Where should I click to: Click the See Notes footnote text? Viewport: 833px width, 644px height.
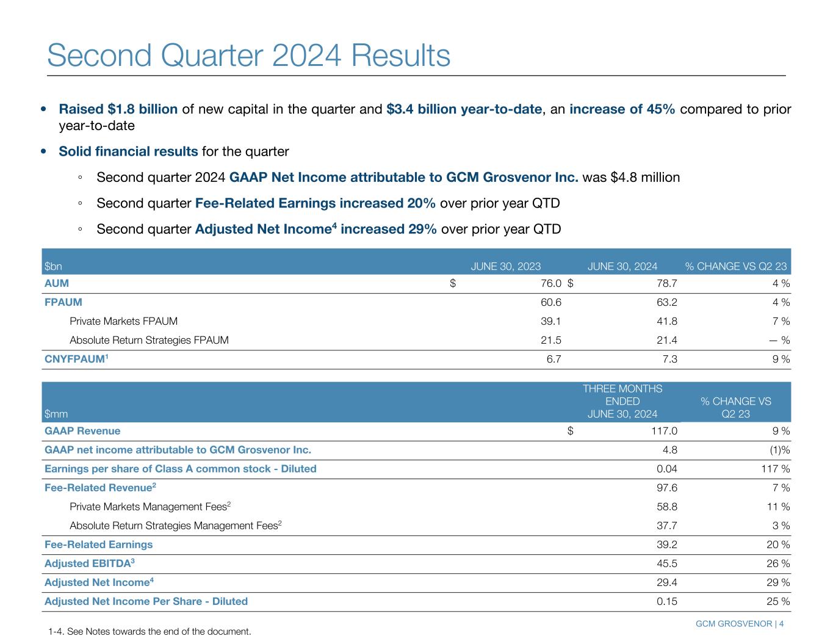[x=150, y=631]
